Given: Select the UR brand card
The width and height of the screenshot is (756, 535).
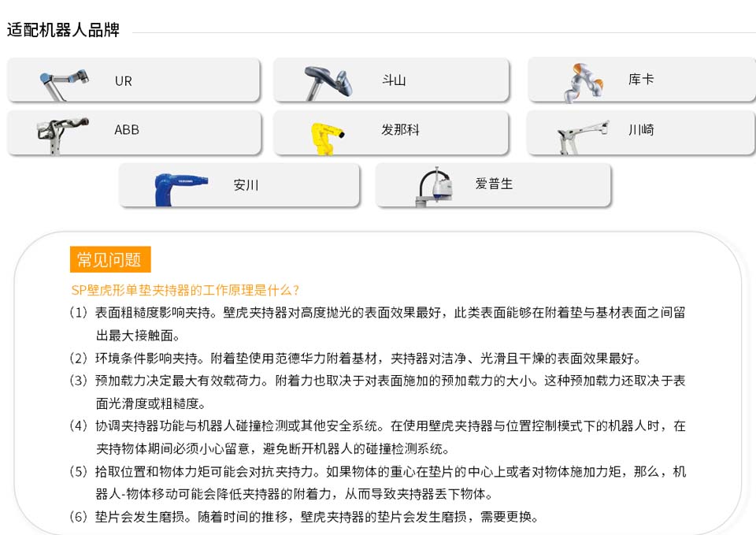Looking at the screenshot, I should pos(134,80).
